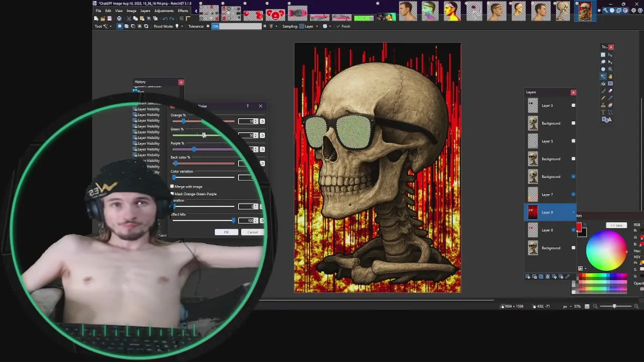
Task: Select the Move Selection tool
Action: click(610, 62)
